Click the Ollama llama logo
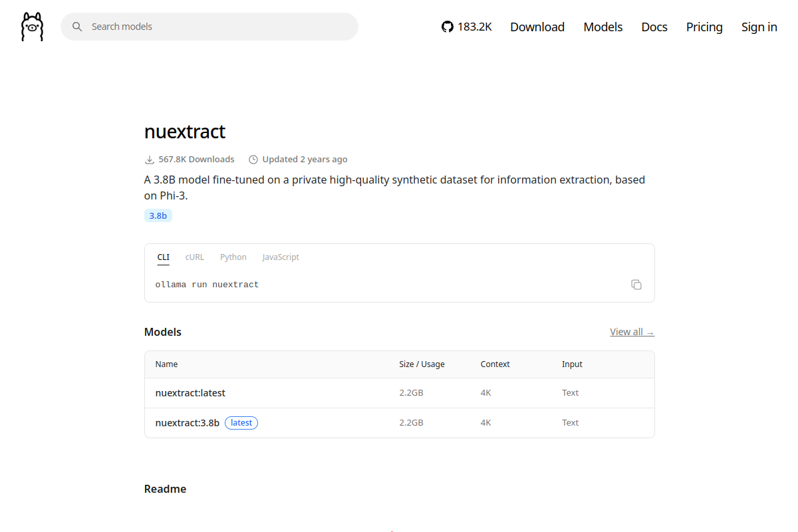Viewport: 798px width, 532px height. (x=32, y=27)
